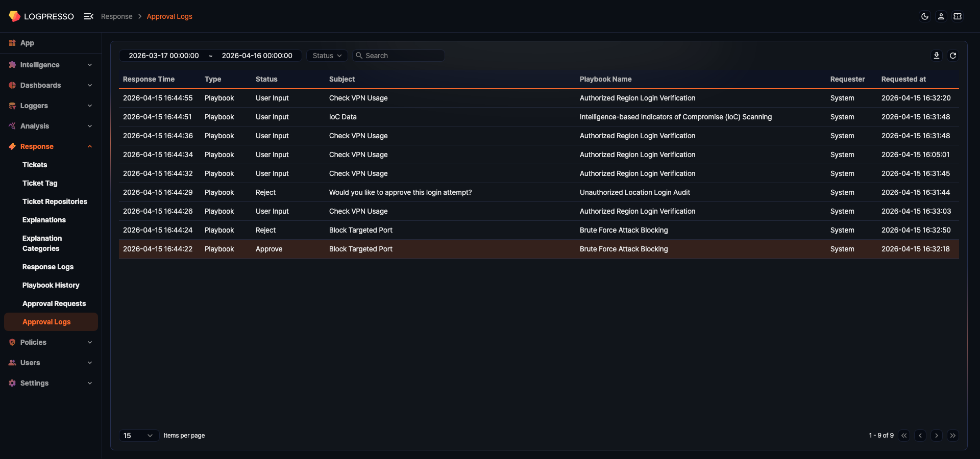The width and height of the screenshot is (980, 459).
Task: Click the next page arrow
Action: pos(937,436)
